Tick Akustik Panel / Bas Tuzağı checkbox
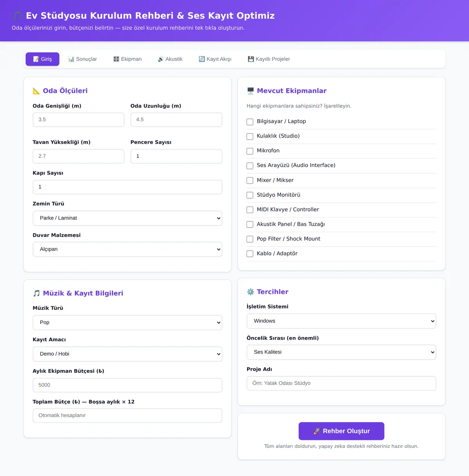The height and width of the screenshot is (476, 469). (250, 225)
